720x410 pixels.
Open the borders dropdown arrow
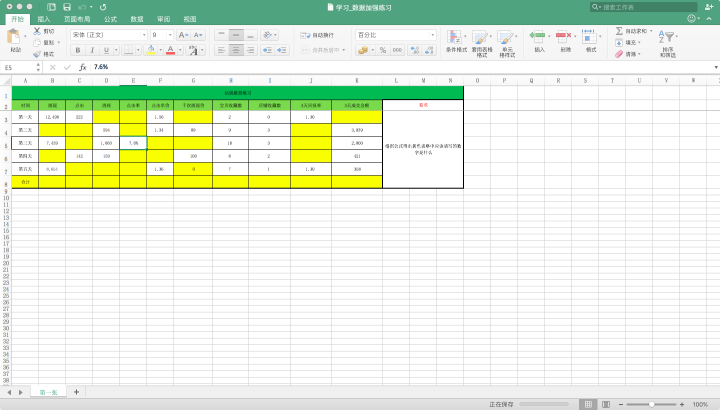click(x=138, y=50)
